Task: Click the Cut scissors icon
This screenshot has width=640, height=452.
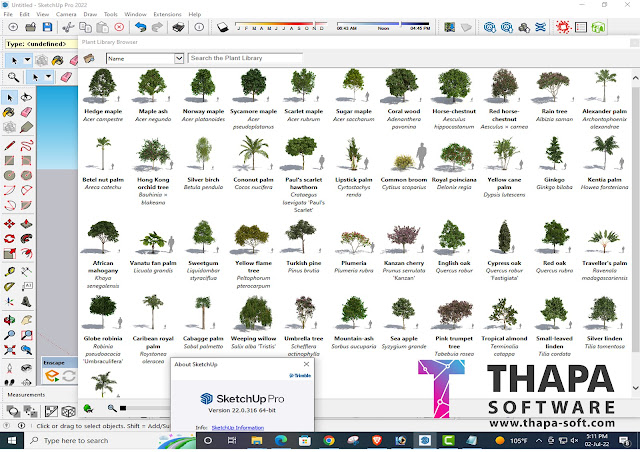Action: coord(68,27)
